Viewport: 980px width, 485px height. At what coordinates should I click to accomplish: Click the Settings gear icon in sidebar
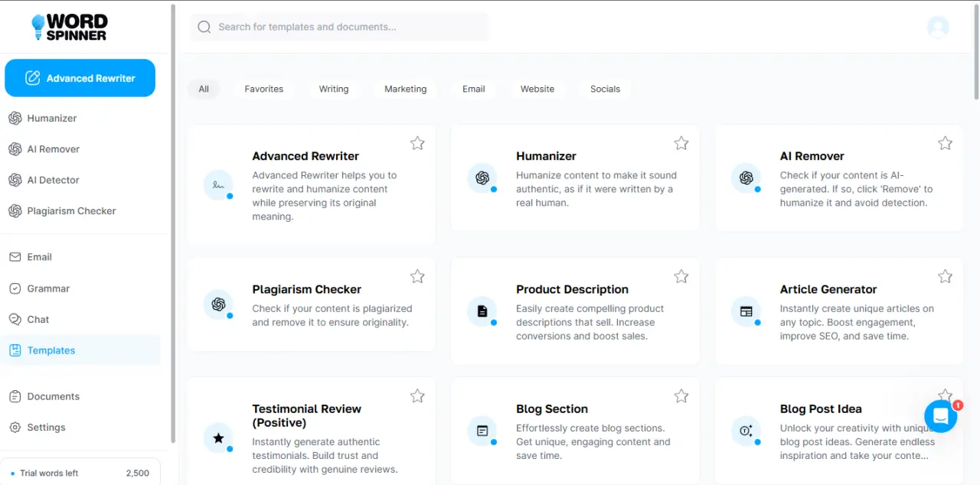[15, 427]
